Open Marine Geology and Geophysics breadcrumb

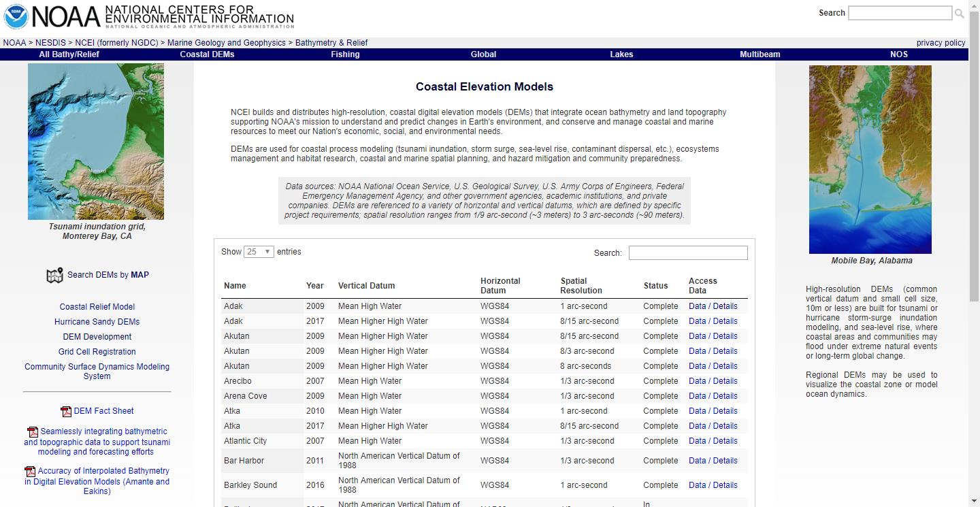(227, 43)
